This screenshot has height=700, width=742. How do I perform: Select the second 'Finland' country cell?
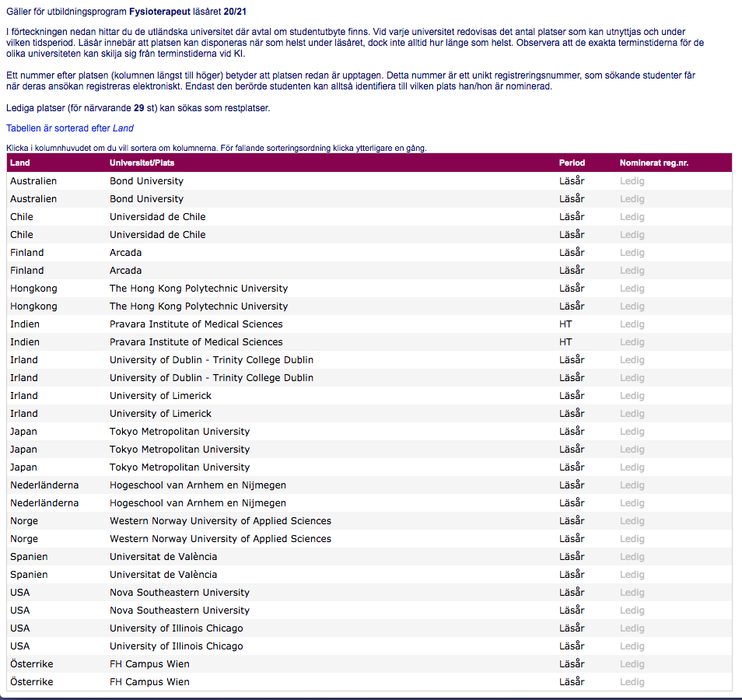click(x=27, y=271)
